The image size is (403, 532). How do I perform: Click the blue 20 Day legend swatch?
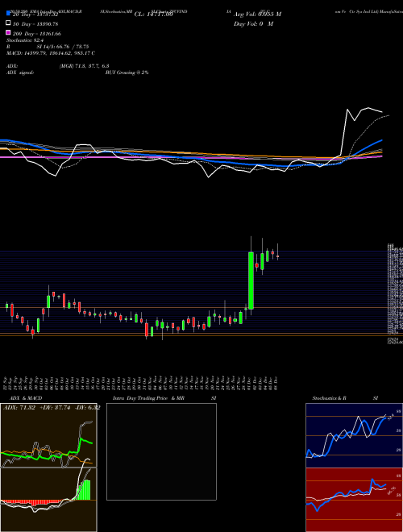pyautogui.click(x=8, y=14)
